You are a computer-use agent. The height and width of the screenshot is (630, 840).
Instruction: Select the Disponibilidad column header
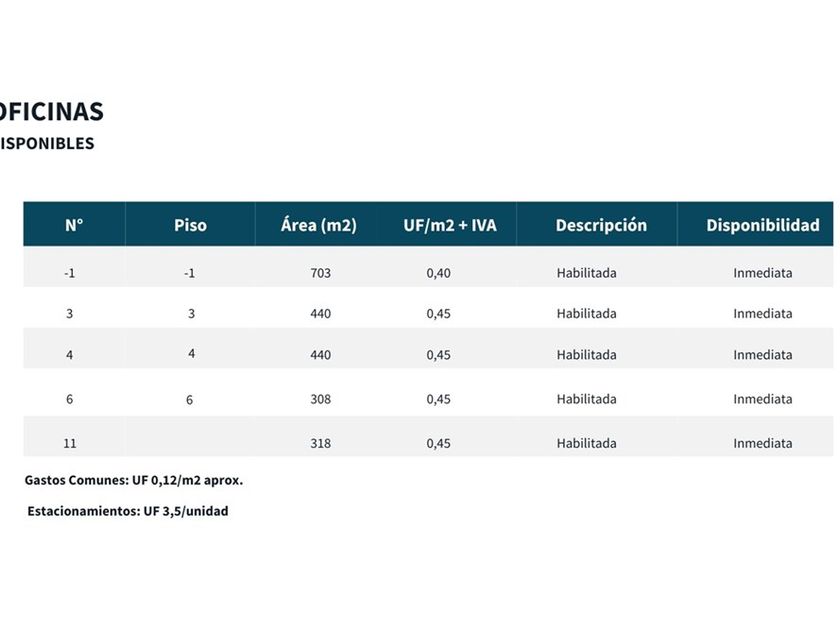click(x=762, y=225)
